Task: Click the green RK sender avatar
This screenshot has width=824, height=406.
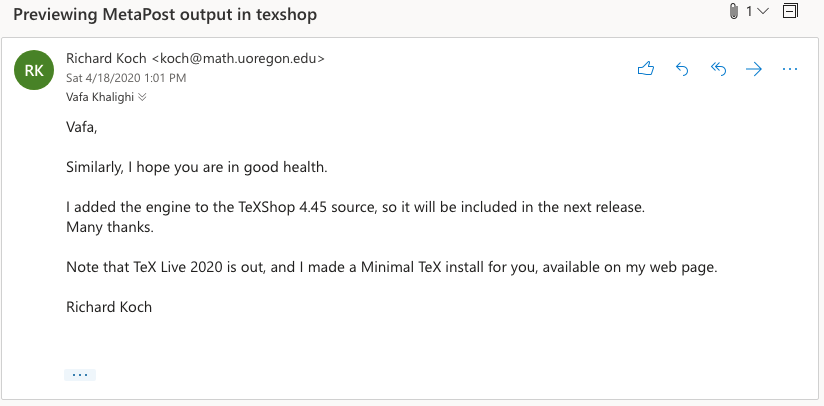Action: (x=34, y=70)
